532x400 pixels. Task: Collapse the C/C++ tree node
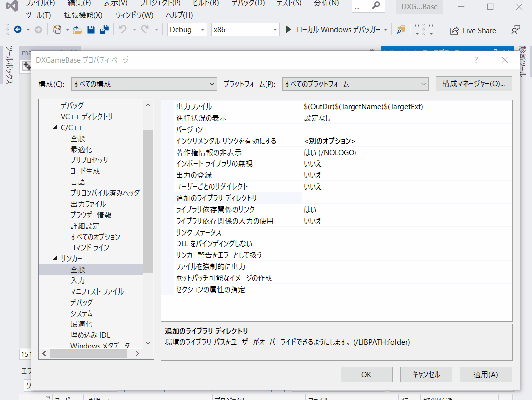[x=55, y=128]
